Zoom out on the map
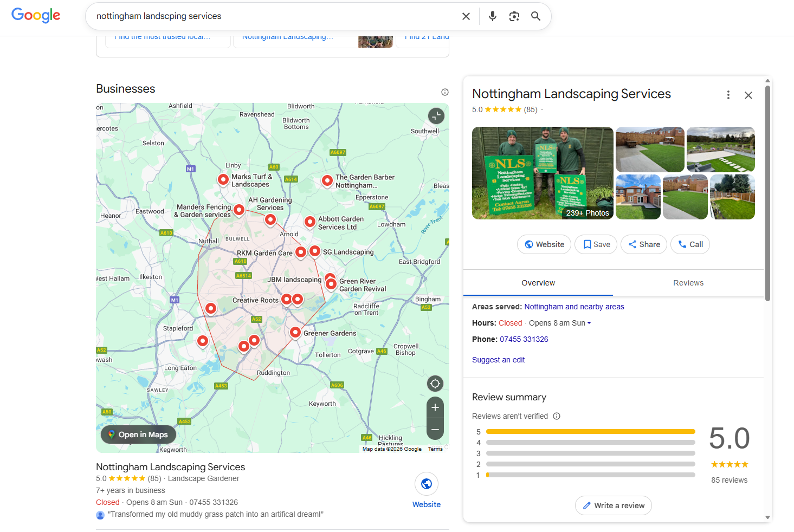The width and height of the screenshot is (794, 532). click(435, 429)
